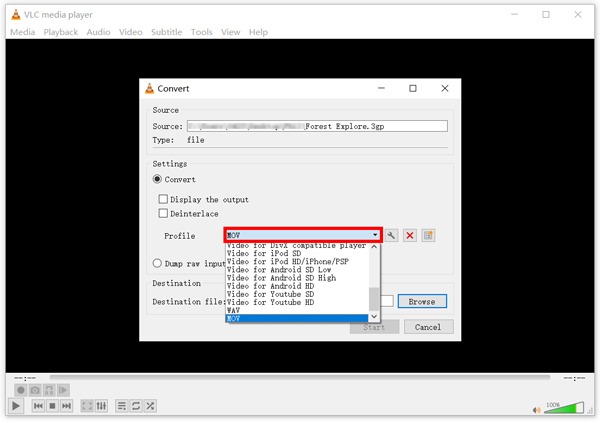Image resolution: width=600 pixels, height=423 pixels.
Task: Open the View menu
Action: click(x=230, y=32)
